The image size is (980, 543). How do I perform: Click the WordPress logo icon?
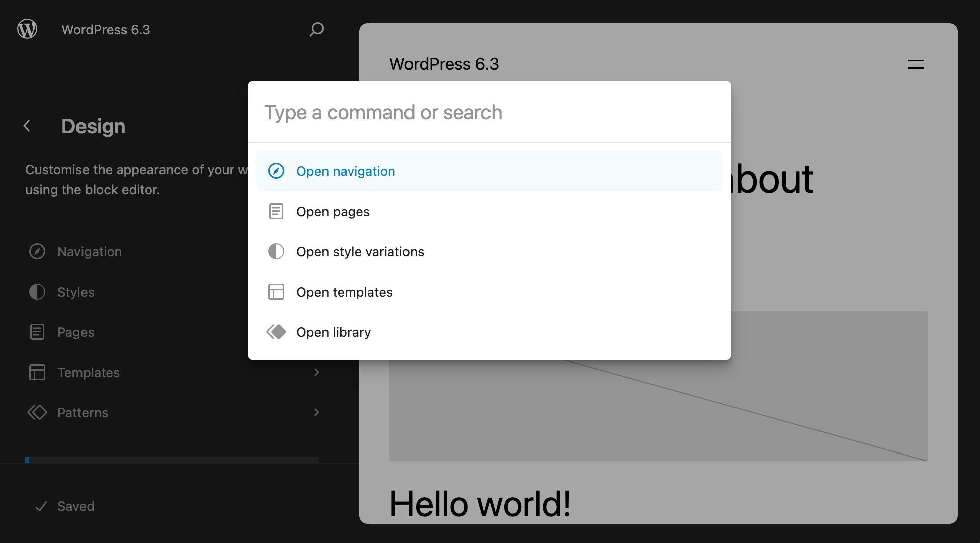[x=27, y=29]
